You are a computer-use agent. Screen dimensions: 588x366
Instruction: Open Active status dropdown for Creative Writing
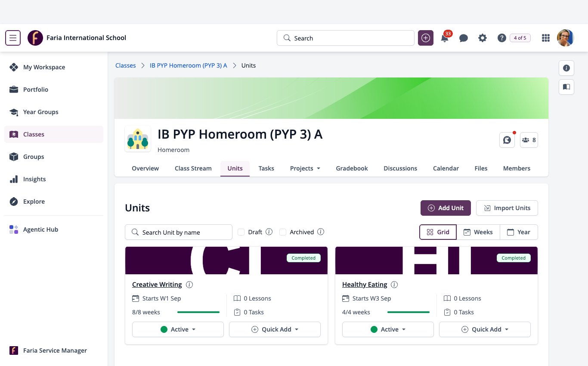(x=178, y=329)
